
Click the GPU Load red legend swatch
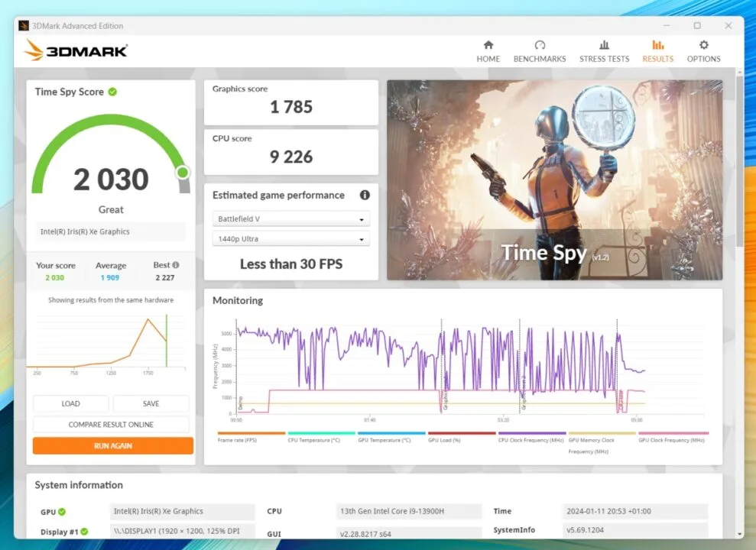462,433
